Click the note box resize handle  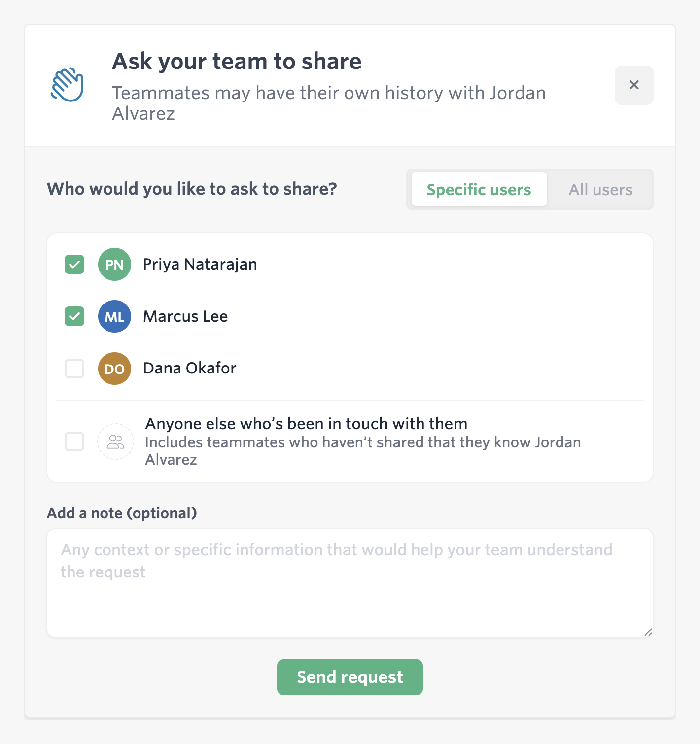coord(648,632)
